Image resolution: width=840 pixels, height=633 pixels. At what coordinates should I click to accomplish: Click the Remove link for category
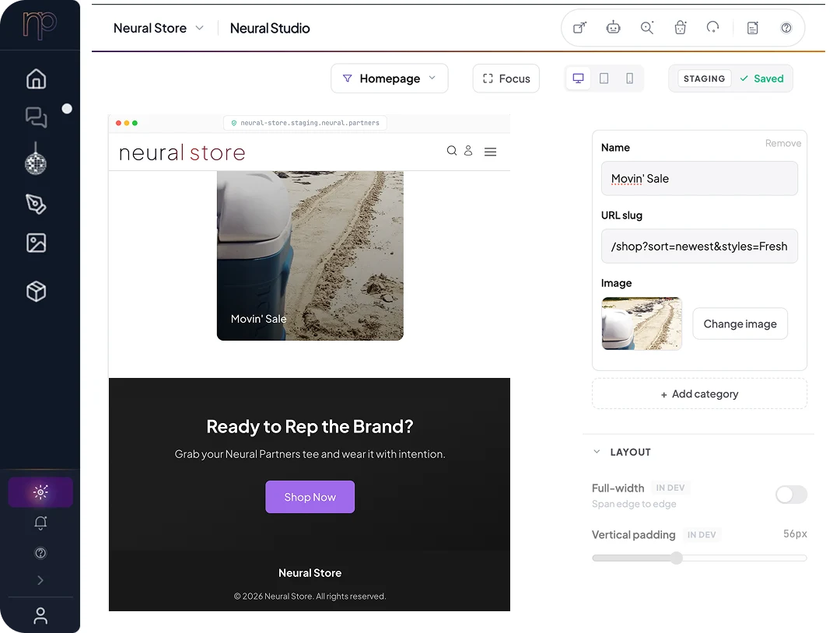(782, 144)
